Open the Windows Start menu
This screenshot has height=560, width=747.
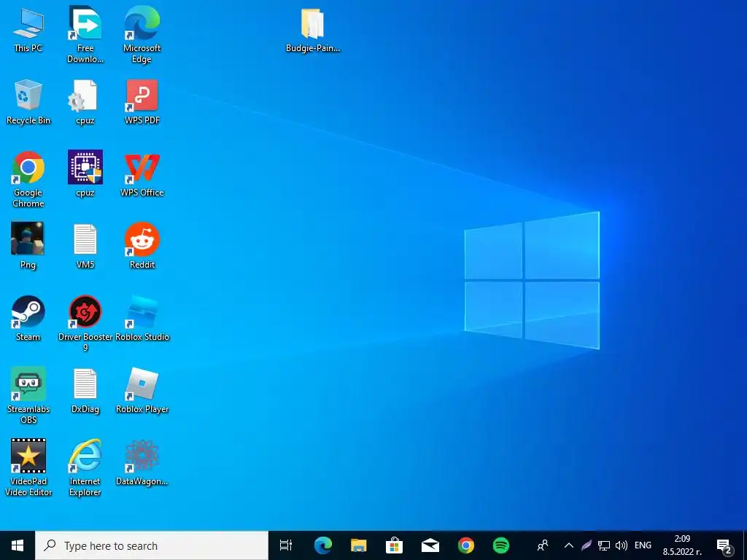pyautogui.click(x=18, y=545)
